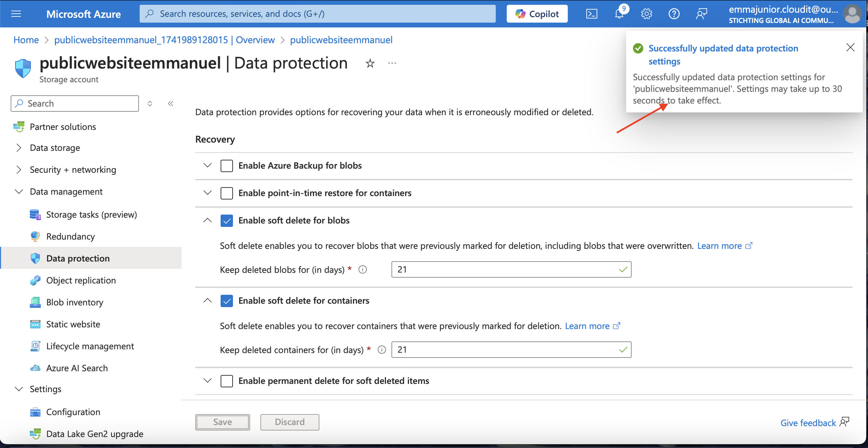Open the notifications bell

[x=619, y=14]
